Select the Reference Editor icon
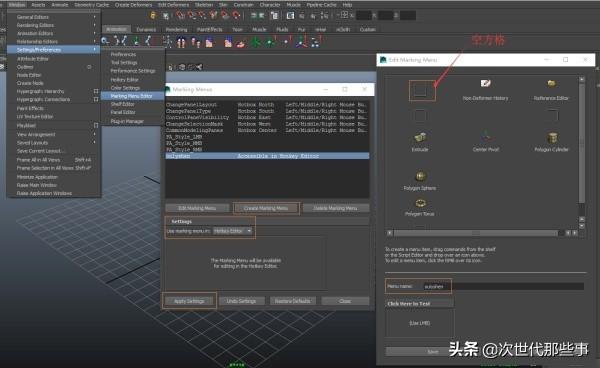 [x=551, y=83]
